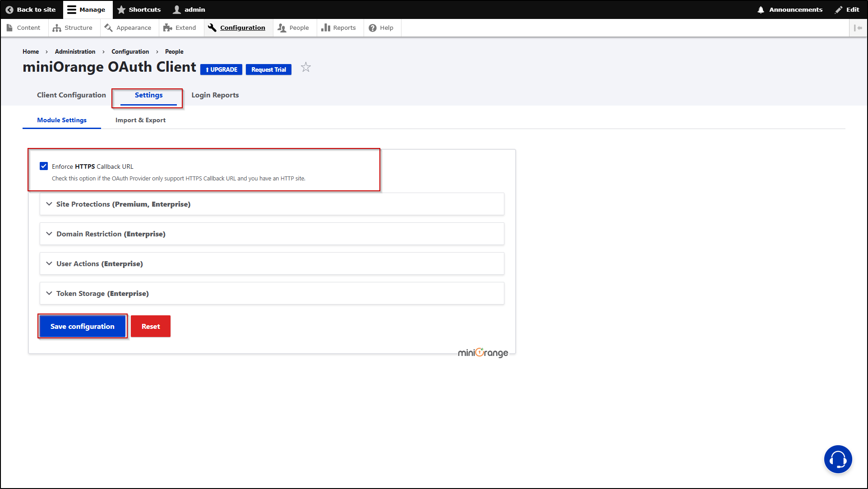
Task: Select the Appearance paintbrush icon
Action: [108, 28]
